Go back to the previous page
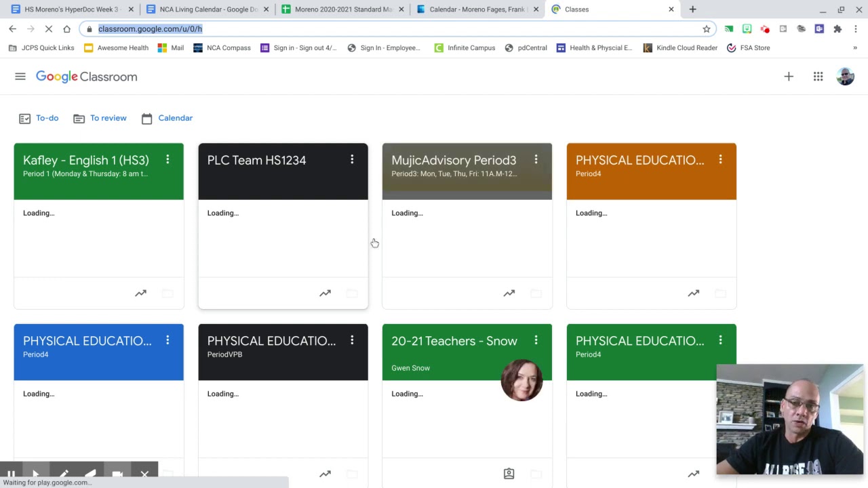The height and width of the screenshot is (488, 868). pyautogui.click(x=12, y=29)
